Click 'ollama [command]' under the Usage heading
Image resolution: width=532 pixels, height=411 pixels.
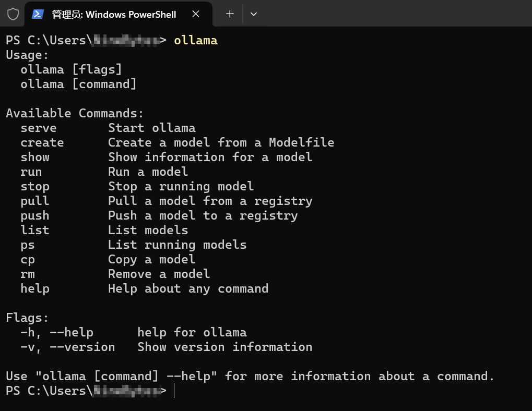(78, 84)
